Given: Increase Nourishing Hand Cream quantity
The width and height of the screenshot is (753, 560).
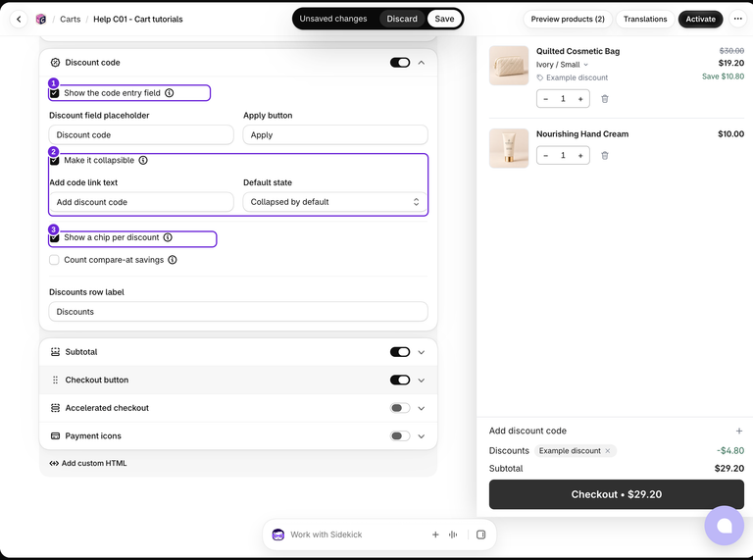Looking at the screenshot, I should click(x=580, y=156).
